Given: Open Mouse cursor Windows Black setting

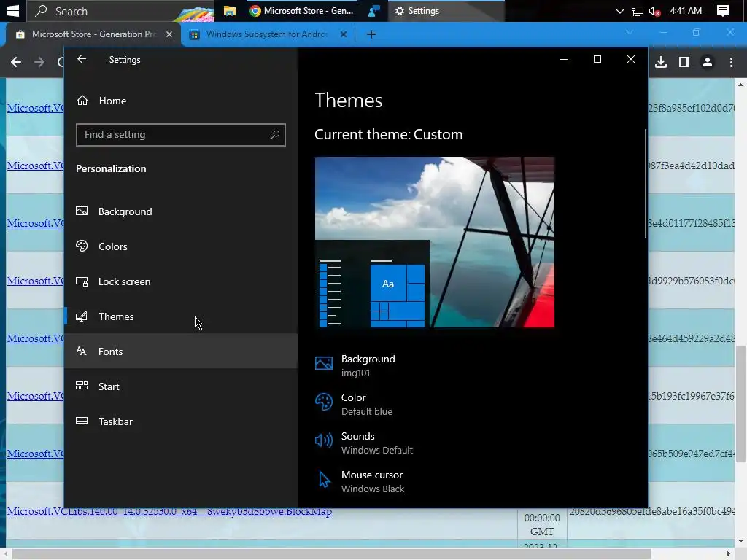Looking at the screenshot, I should [x=360, y=481].
